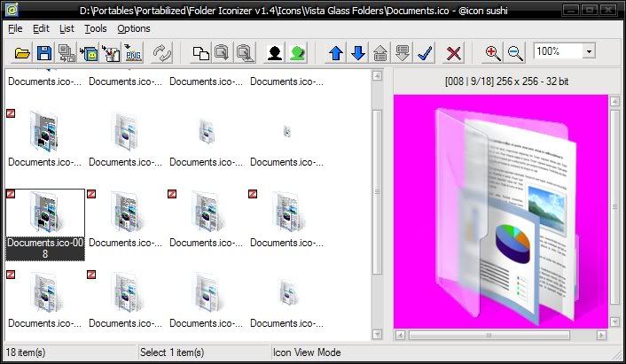This screenshot has width=626, height=364.
Task: Click the Open folder toolbar icon
Action: 22,53
